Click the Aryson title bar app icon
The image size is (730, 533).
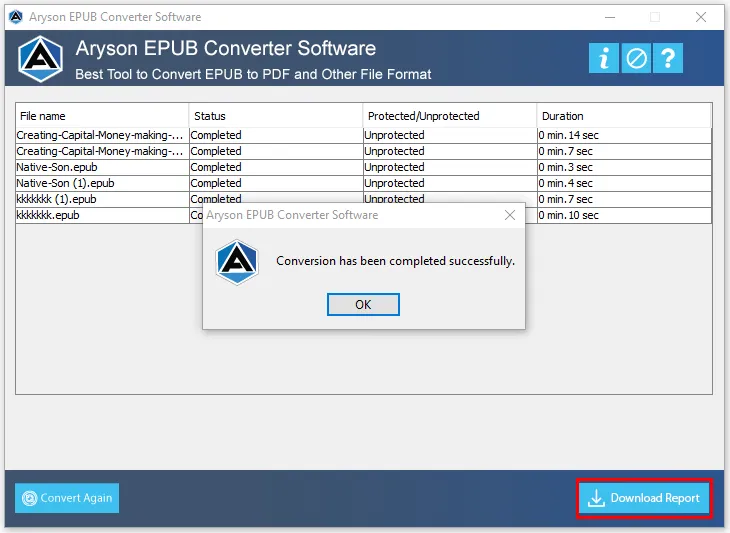(16, 17)
